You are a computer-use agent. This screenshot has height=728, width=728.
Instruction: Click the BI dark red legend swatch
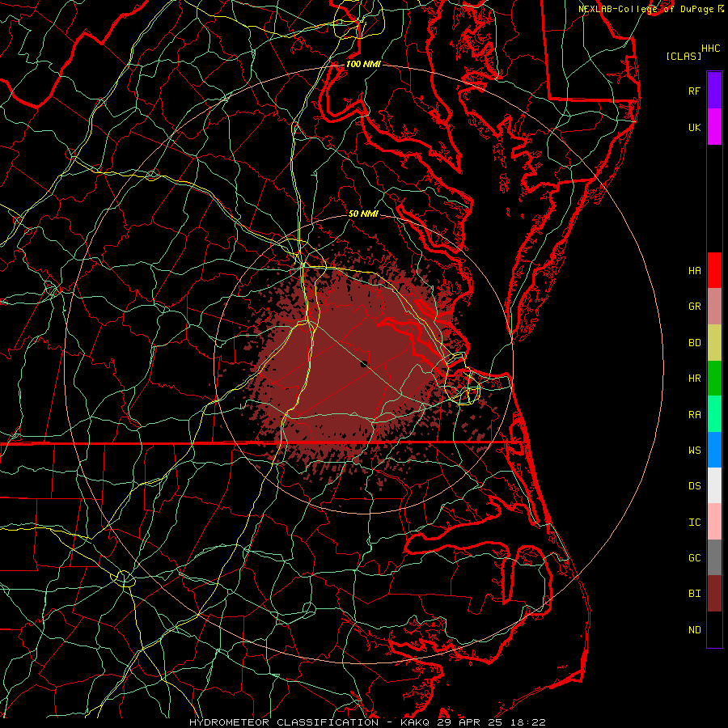pos(714,594)
